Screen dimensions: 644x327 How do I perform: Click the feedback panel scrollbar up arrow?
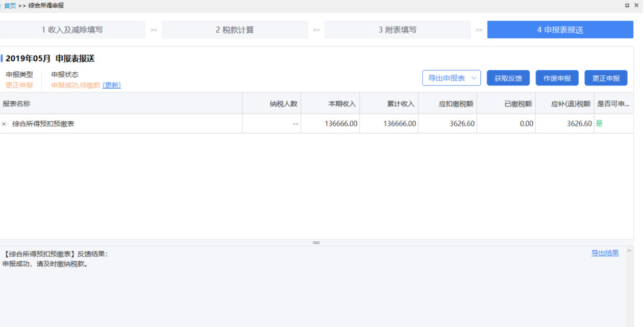click(630, 251)
